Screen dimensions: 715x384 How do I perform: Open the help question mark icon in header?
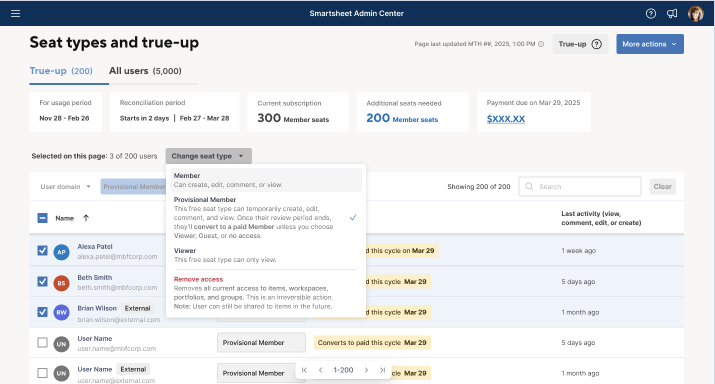651,14
